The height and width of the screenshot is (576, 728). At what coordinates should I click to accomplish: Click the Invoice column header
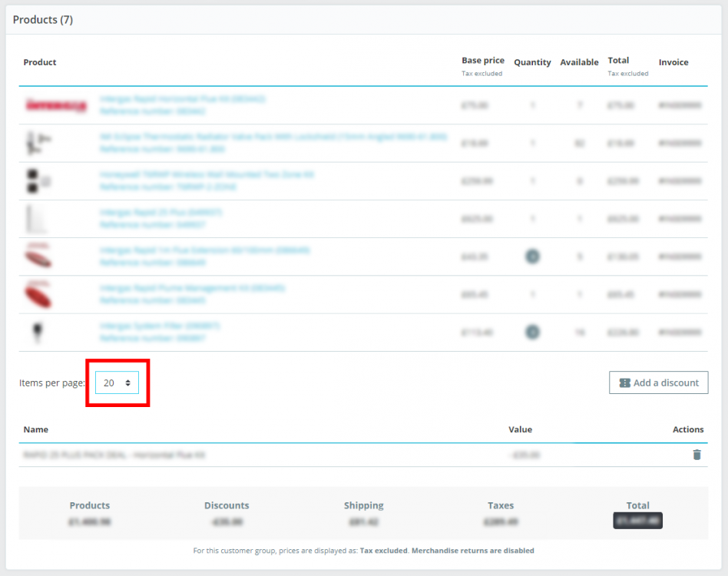(673, 62)
